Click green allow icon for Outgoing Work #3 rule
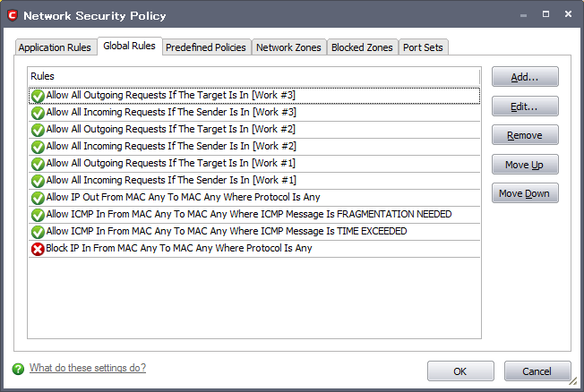This screenshot has width=584, height=392. tap(38, 96)
